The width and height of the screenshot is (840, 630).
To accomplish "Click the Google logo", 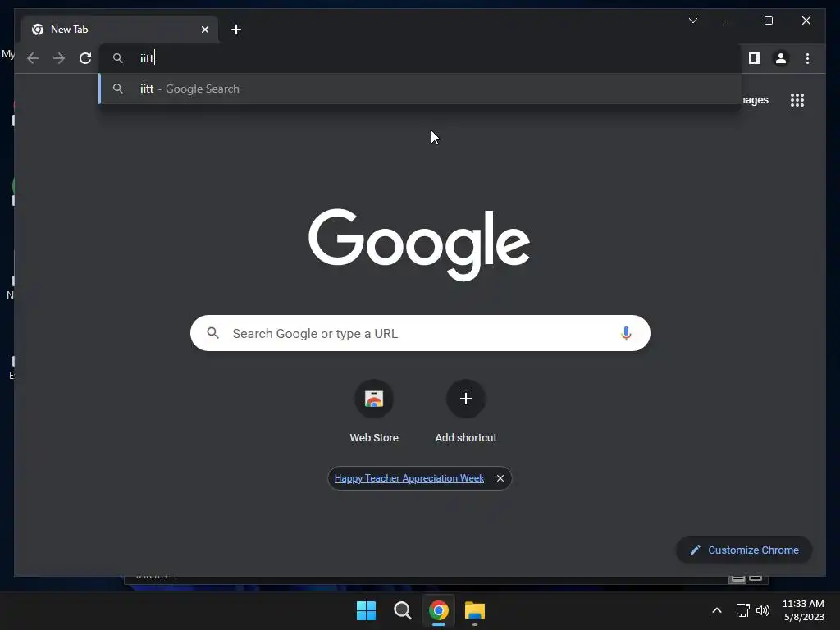I will [419, 244].
